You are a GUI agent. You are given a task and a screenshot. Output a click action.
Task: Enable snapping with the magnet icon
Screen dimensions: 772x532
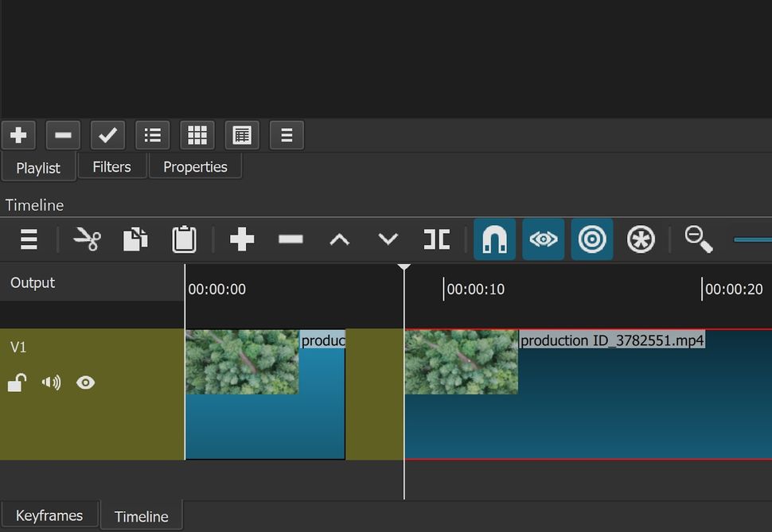tap(494, 239)
